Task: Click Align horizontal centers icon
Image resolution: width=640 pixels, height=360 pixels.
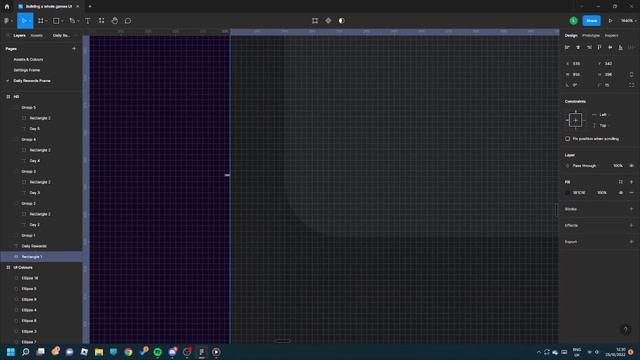Action: click(578, 47)
